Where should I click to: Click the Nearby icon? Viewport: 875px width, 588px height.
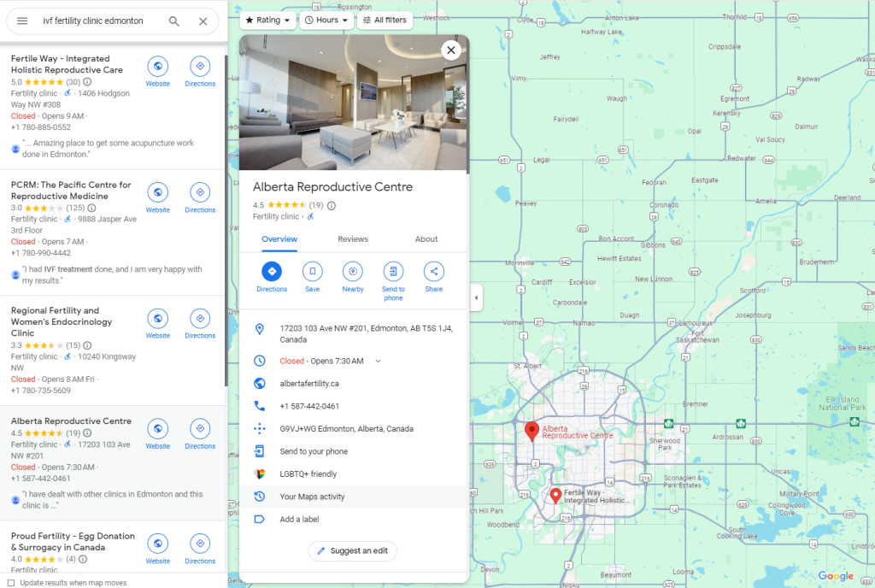353,272
